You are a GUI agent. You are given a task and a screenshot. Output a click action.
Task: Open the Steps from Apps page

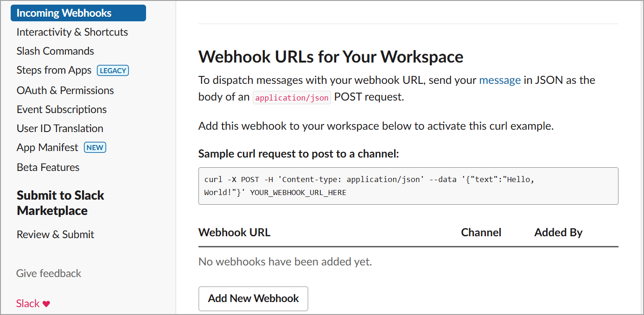tap(54, 70)
